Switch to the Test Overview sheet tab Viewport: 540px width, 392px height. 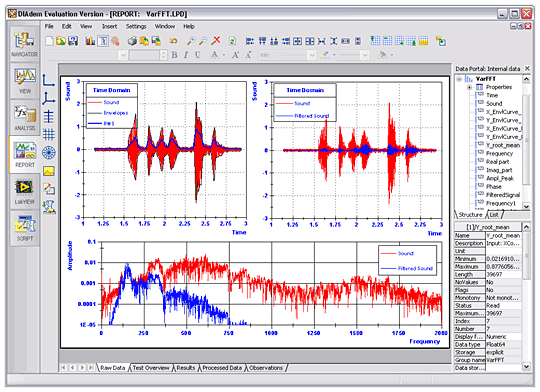151,368
